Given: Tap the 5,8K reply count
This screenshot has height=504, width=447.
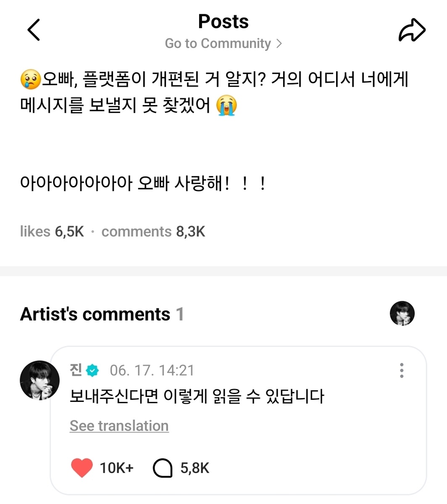Looking at the screenshot, I should tap(195, 468).
